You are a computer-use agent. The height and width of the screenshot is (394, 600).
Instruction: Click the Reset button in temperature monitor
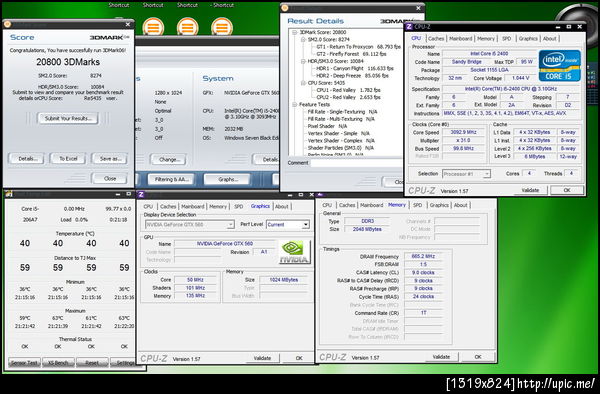tap(92, 363)
